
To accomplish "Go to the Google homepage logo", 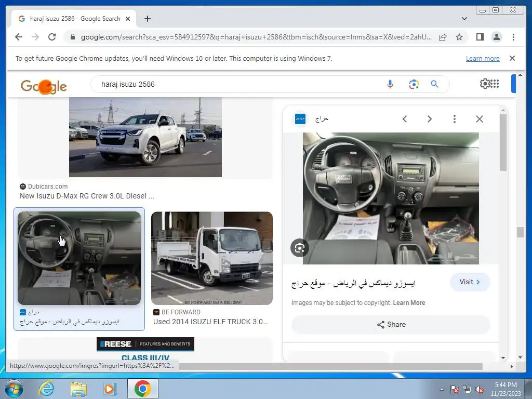I will [x=44, y=86].
